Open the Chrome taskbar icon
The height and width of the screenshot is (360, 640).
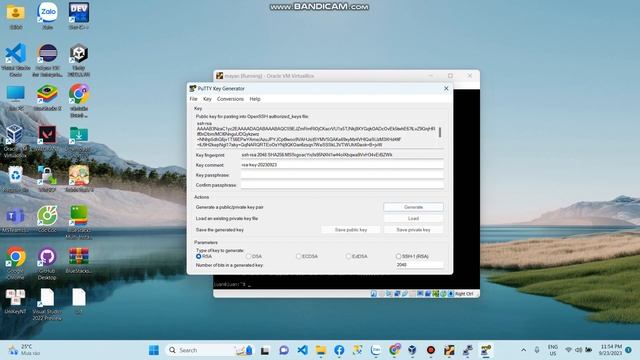pos(394,350)
